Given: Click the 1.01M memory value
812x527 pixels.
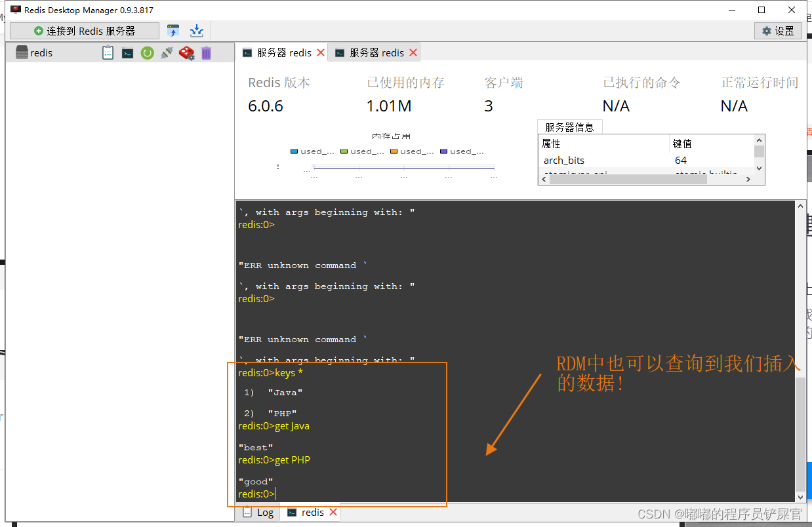Looking at the screenshot, I should [x=388, y=106].
